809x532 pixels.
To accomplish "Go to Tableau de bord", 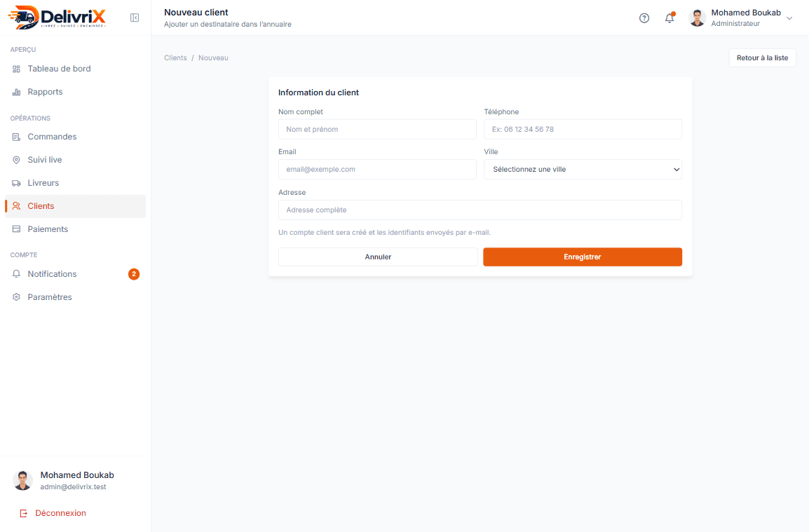I will coord(75,69).
